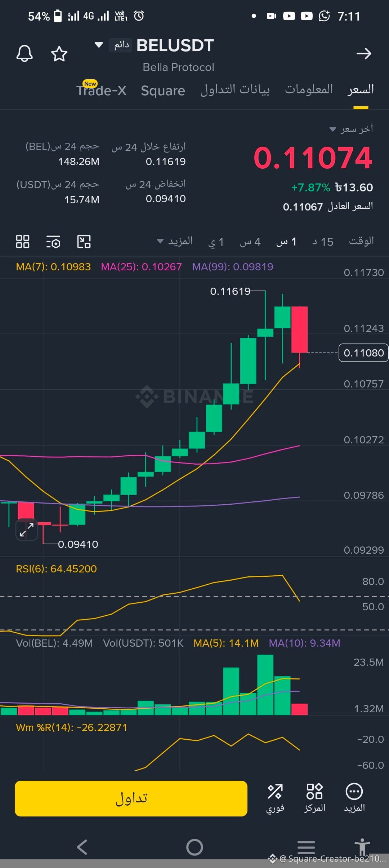This screenshot has width=389, height=868.
Task: Select the 15 د timeframe
Action: tap(323, 242)
